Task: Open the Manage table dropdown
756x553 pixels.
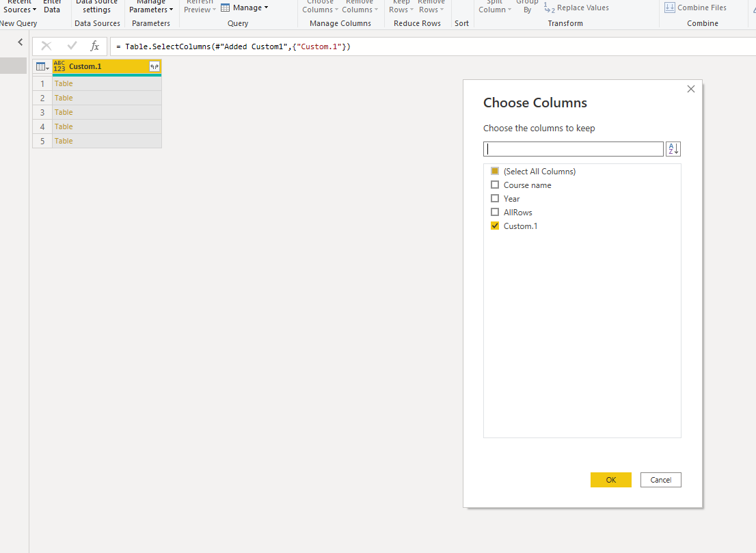Action: 245,8
